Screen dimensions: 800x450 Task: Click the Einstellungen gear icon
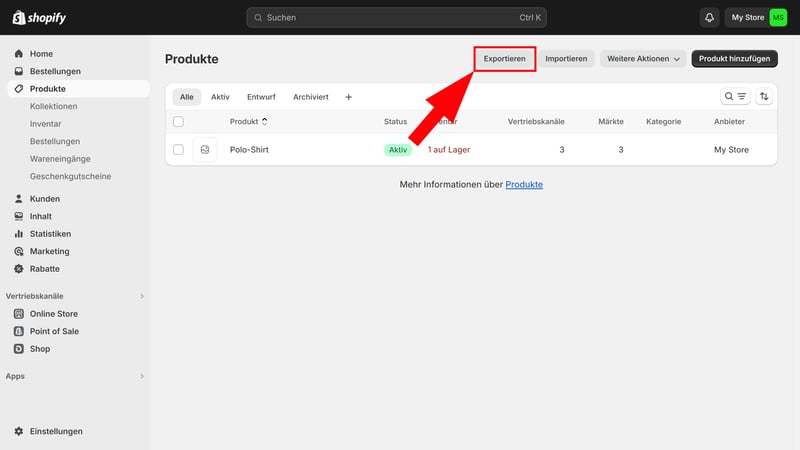pyautogui.click(x=19, y=431)
